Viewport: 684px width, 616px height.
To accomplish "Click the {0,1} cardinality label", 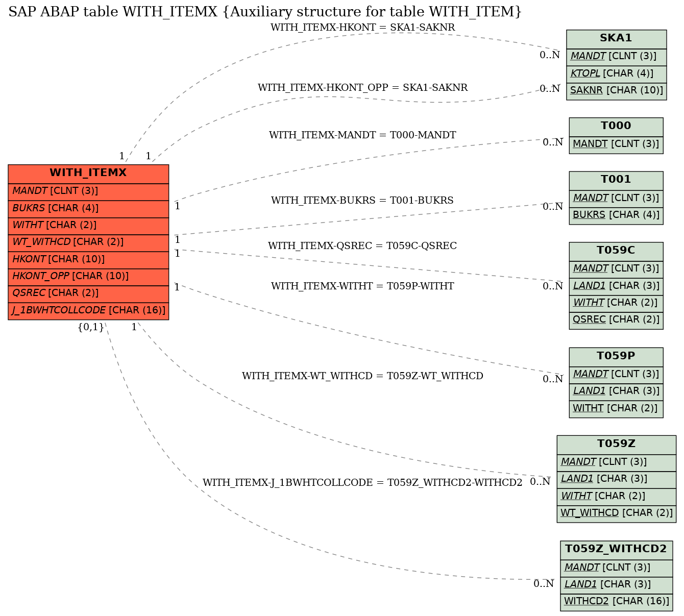I will coord(91,328).
